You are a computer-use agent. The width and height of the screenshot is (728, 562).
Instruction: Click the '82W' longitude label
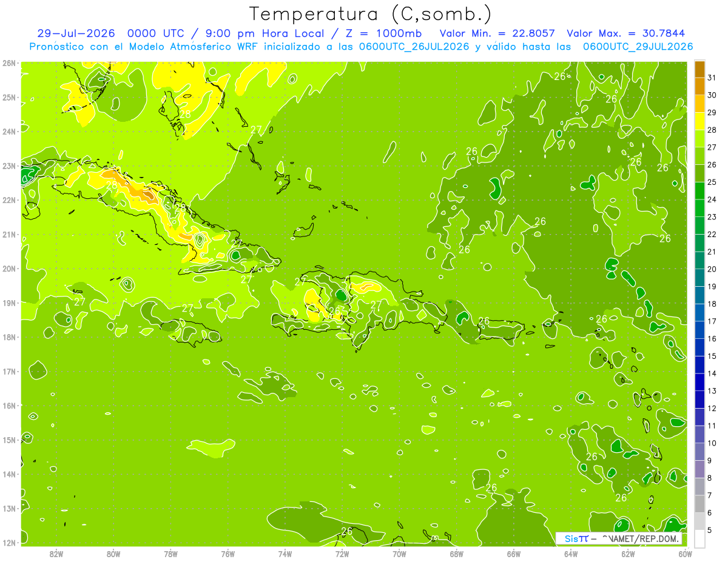pyautogui.click(x=56, y=554)
